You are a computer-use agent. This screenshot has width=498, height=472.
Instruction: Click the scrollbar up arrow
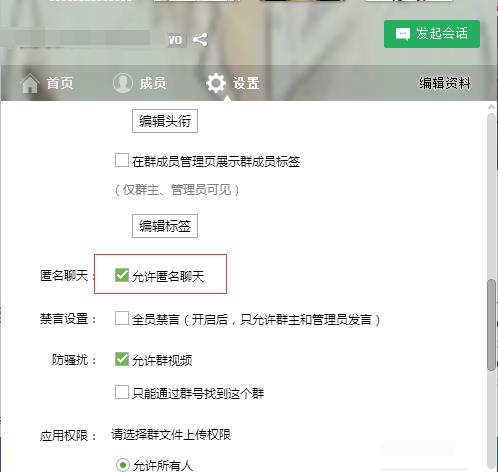491,107
